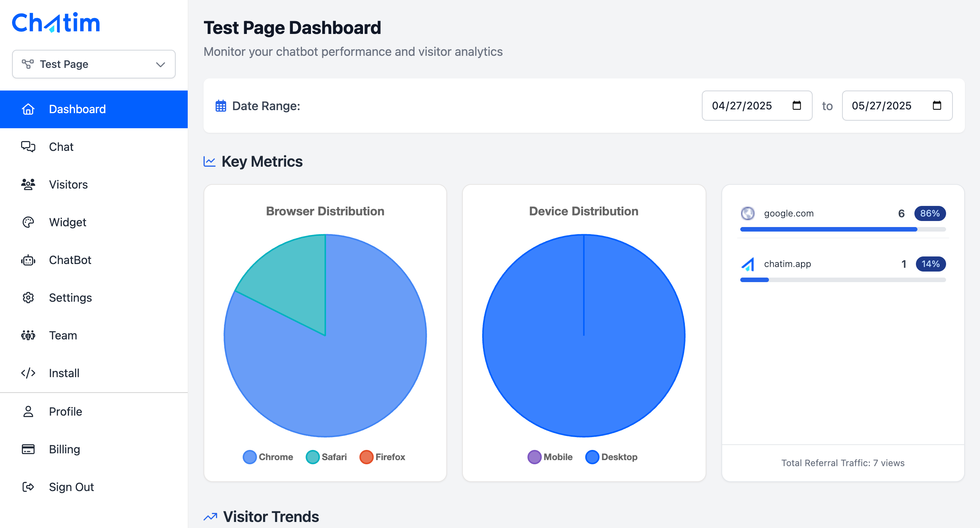Click the Chatim logo

tap(56, 23)
